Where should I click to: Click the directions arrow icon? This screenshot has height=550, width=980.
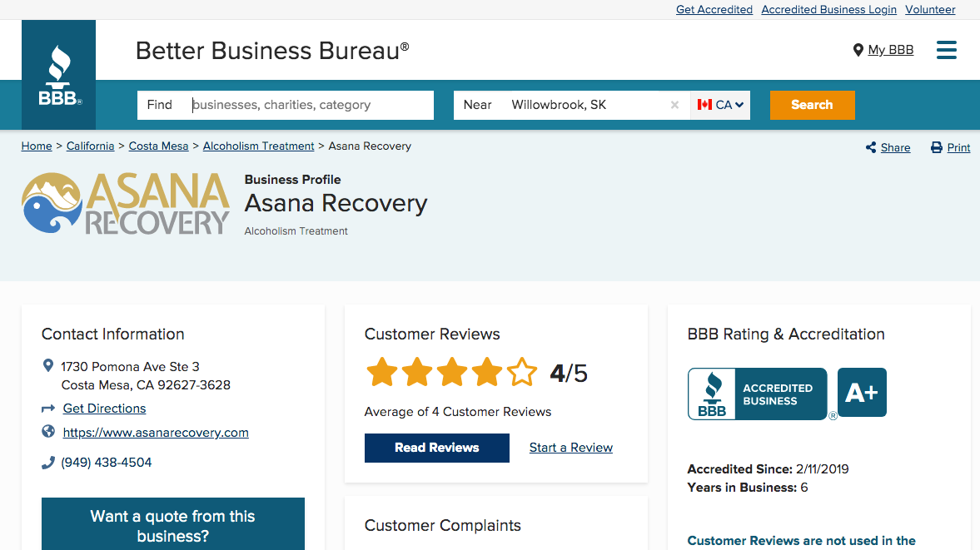48,409
